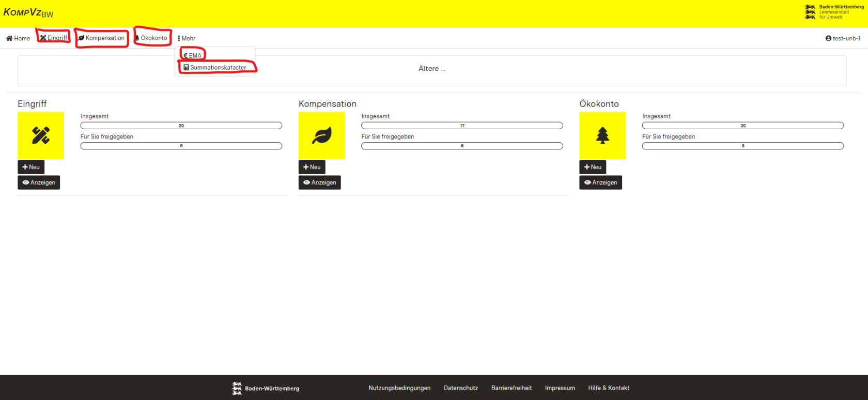This screenshot has height=400, width=868.
Task: Click the Baden-Württemberg Landesanstalt für Umwelt logo
Action: 834,12
